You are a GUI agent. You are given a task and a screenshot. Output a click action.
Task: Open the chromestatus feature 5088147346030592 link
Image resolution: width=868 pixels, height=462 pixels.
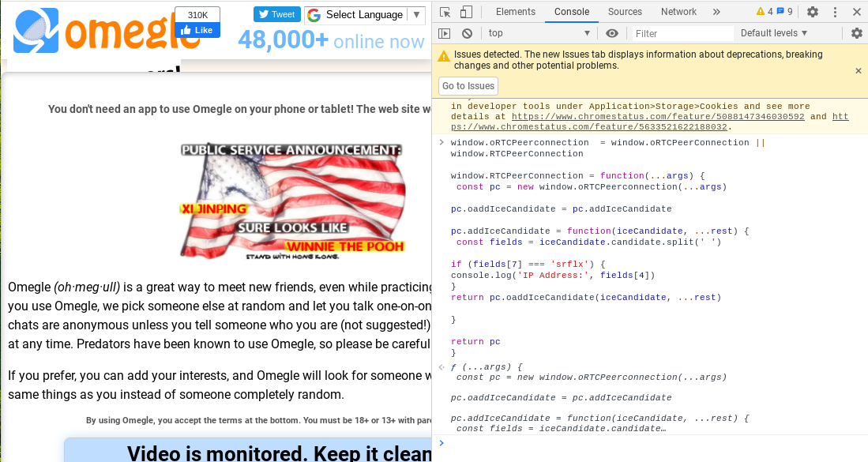[658, 117]
